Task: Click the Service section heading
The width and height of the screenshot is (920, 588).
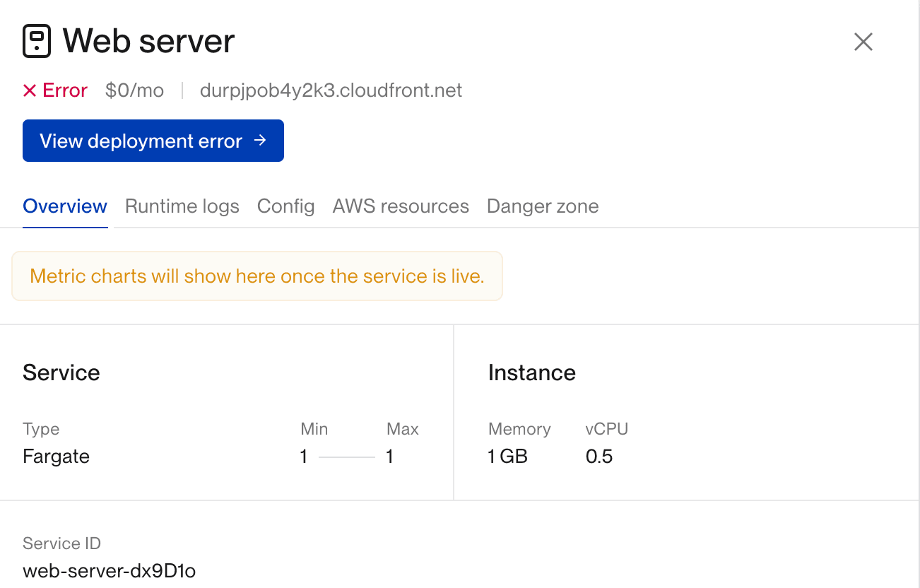Action: pos(61,372)
